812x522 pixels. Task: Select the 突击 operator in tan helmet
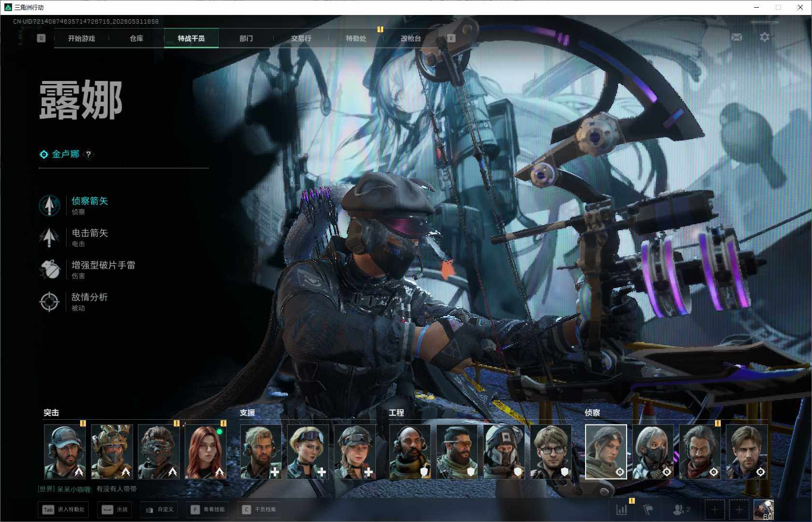112,452
